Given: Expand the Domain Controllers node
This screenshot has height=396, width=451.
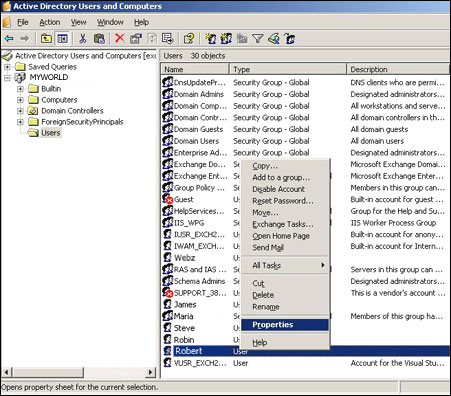Looking at the screenshot, I should (20, 111).
